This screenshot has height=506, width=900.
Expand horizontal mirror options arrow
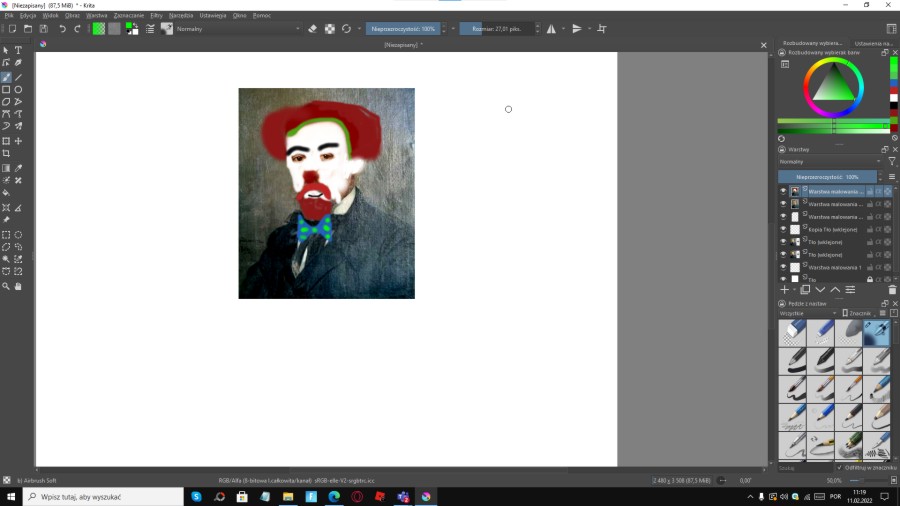(x=563, y=29)
